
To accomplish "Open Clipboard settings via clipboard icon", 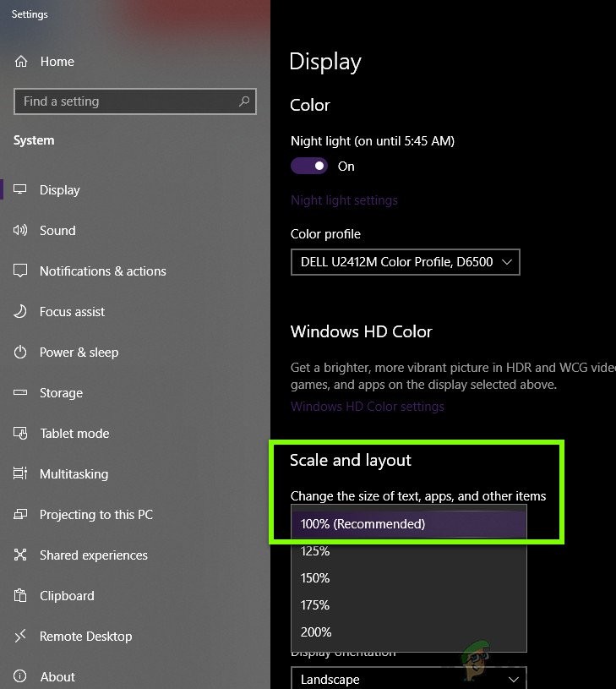I will [19, 595].
